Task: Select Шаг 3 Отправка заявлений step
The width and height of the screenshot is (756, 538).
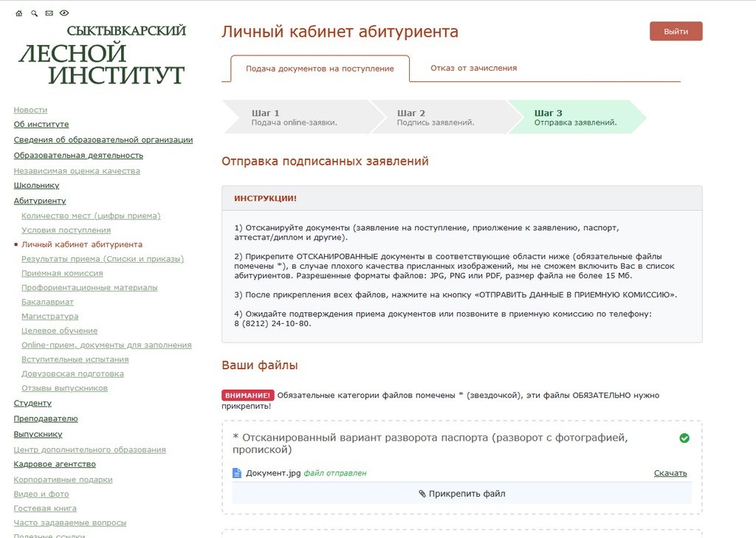Action: 575,117
